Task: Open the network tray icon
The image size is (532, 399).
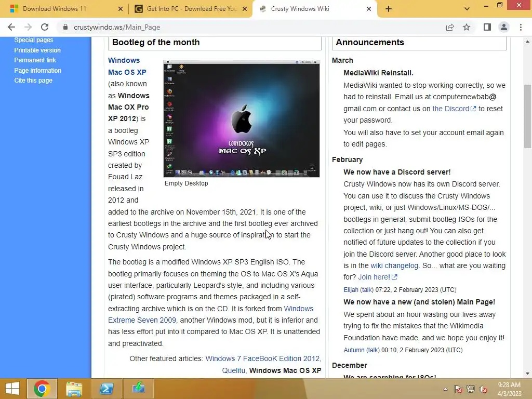Action: point(471,389)
